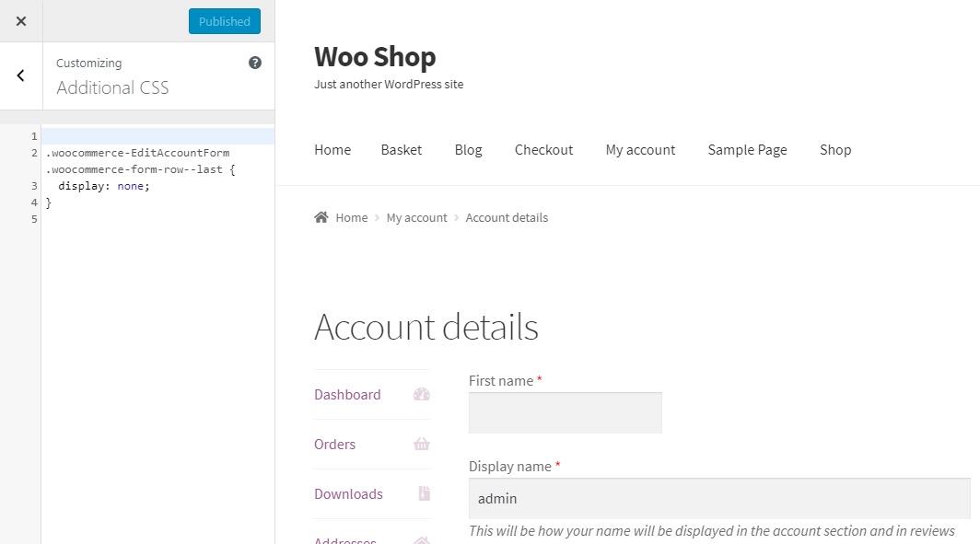Focus the Display name field containing admin
The width and height of the screenshot is (980, 544).
719,498
